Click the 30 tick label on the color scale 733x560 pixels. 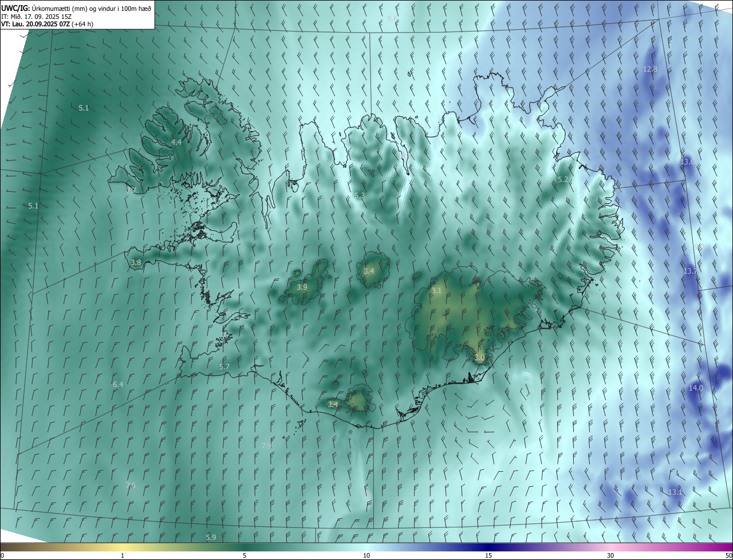(x=610, y=555)
